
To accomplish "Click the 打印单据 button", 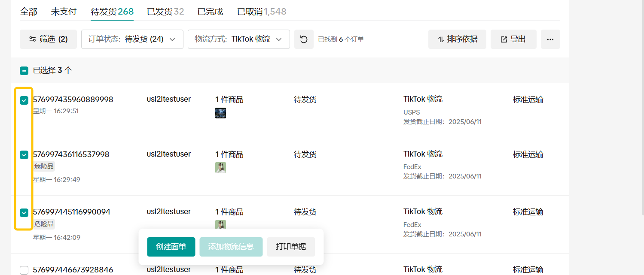I will [291, 247].
